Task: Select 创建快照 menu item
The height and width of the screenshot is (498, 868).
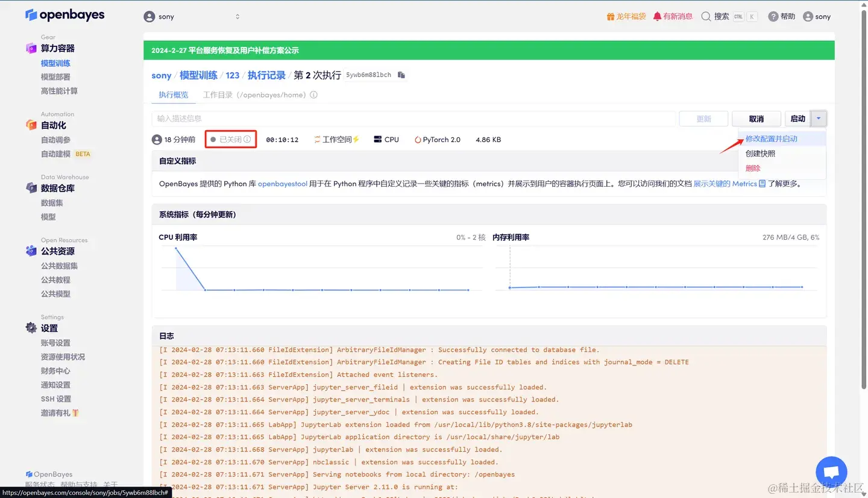Action: point(782,154)
